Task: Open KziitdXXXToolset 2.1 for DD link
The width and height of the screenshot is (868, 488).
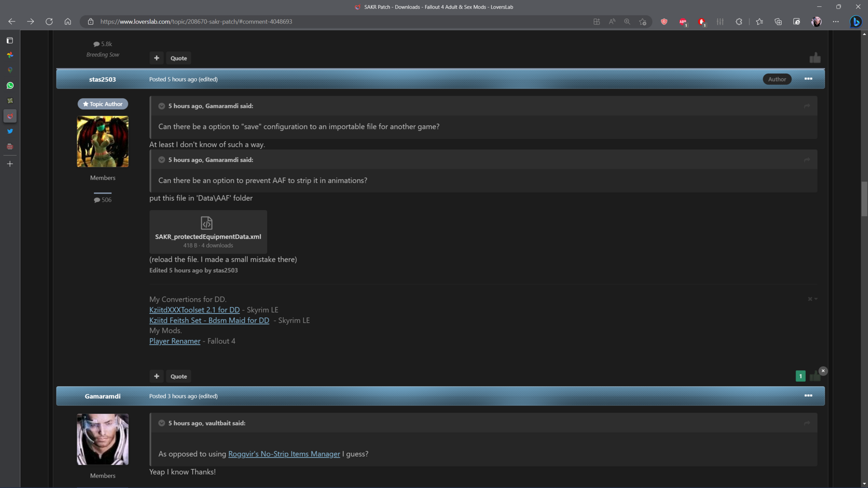Action: (194, 310)
